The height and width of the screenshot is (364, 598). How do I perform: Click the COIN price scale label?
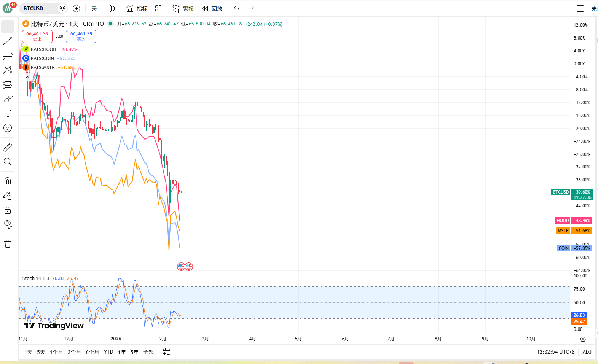(x=563, y=248)
